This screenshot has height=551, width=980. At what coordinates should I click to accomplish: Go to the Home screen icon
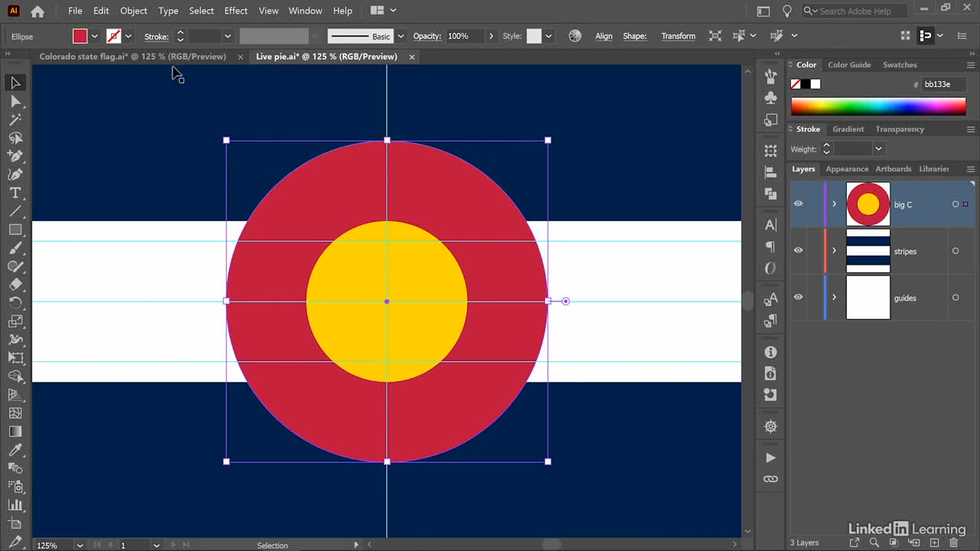click(x=37, y=11)
